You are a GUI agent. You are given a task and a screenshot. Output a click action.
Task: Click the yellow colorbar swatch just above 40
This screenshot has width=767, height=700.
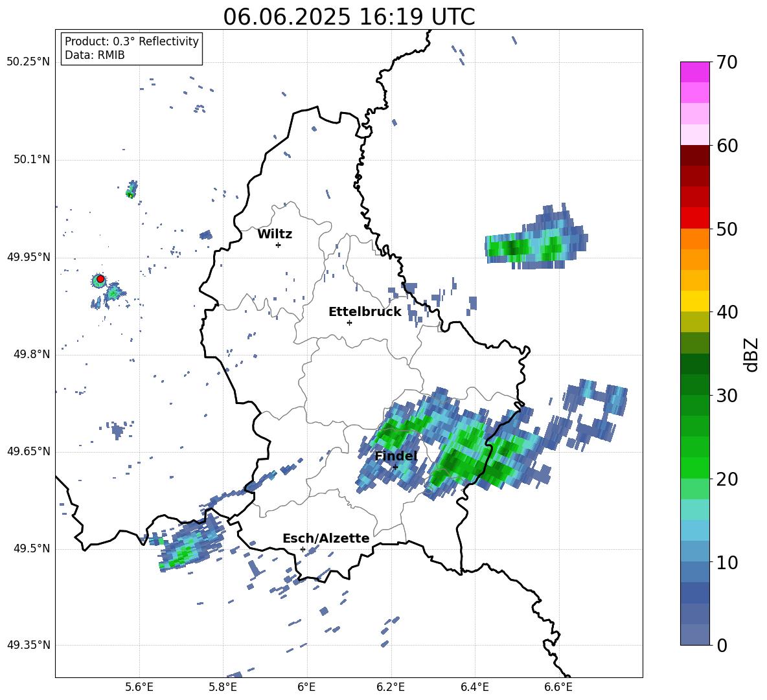(694, 302)
